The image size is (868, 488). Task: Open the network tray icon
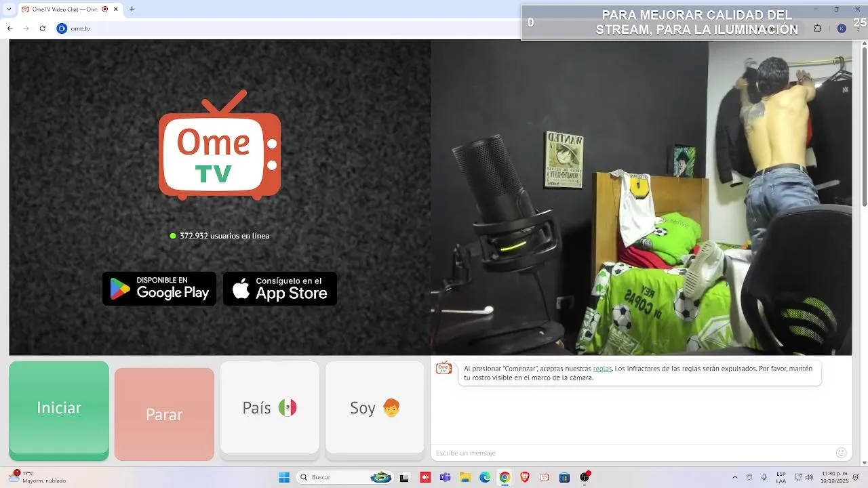(x=798, y=477)
